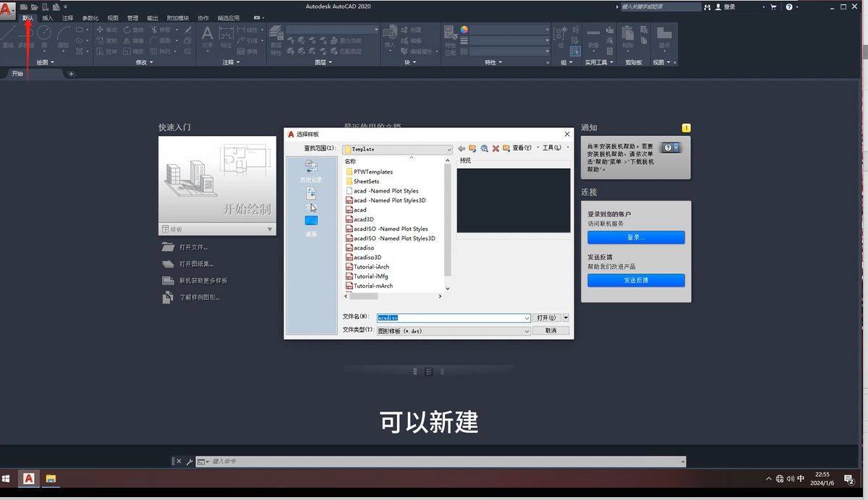Click the Start page list view toggle

tap(428, 371)
